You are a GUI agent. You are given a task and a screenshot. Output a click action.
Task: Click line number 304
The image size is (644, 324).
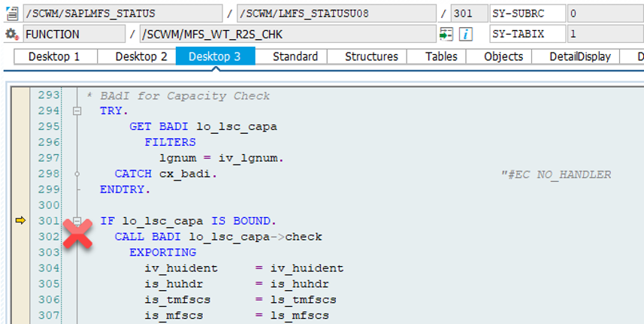click(x=49, y=268)
